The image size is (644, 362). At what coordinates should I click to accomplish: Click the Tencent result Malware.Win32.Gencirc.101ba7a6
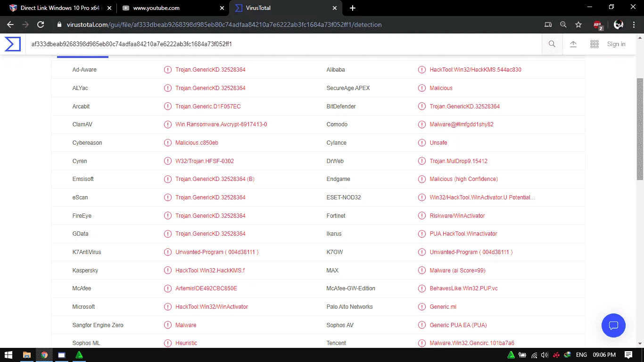coord(472,343)
